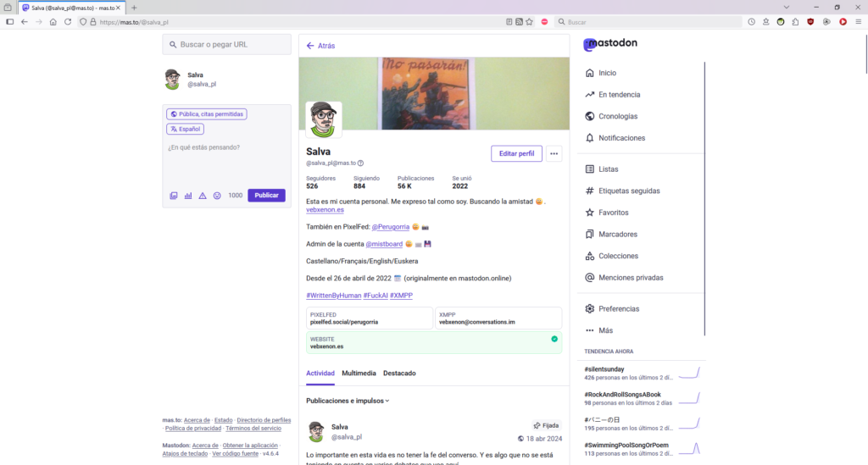Open Preferencias gear item
This screenshot has width=868, height=465.
[612, 308]
